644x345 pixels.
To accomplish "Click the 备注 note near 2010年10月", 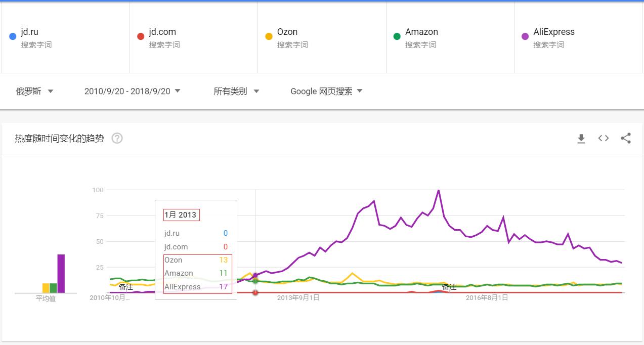I will tap(126, 287).
